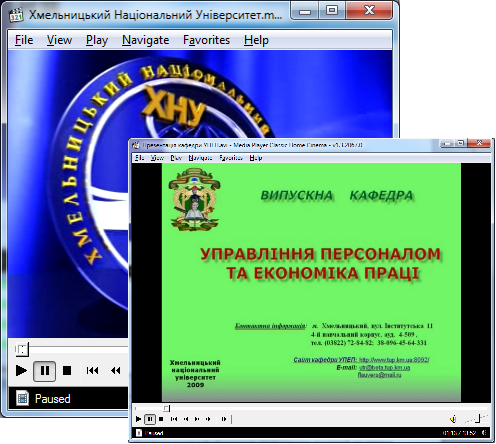Click the mail.ru e-mail address in video
Viewport: 496px width, 444px height.
pos(379,375)
